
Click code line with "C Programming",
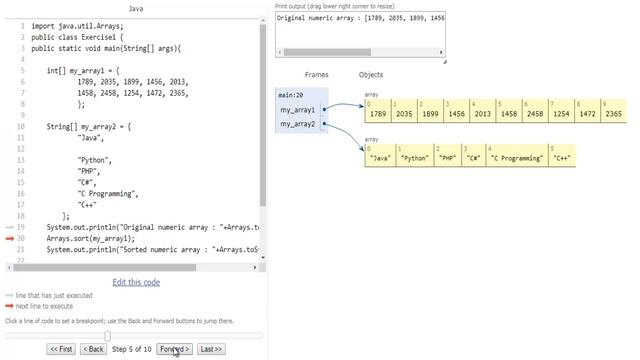[108, 194]
